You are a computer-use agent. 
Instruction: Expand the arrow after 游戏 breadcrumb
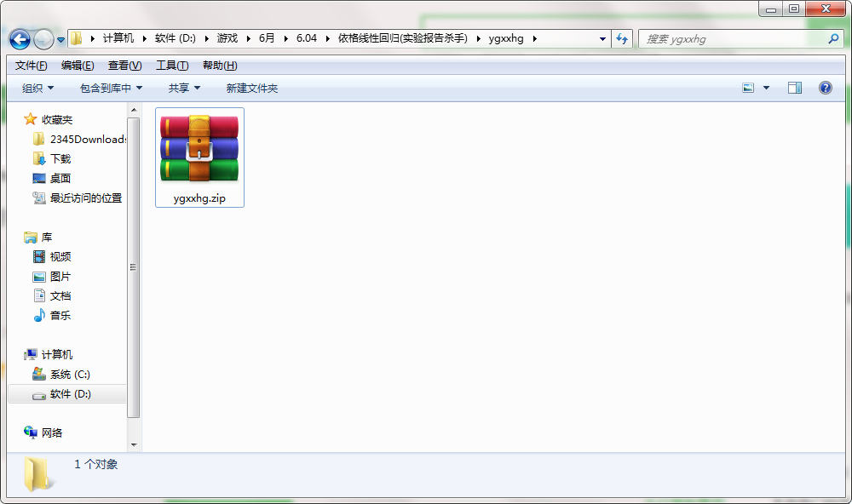click(x=248, y=38)
